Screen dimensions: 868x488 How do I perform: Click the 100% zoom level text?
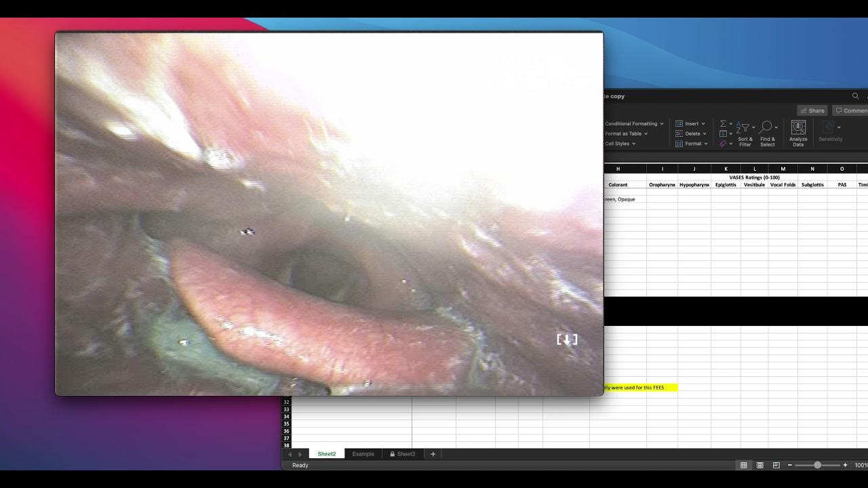[x=861, y=465]
